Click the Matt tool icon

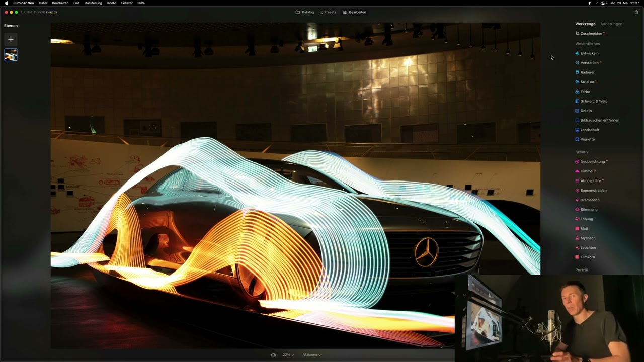click(x=577, y=229)
